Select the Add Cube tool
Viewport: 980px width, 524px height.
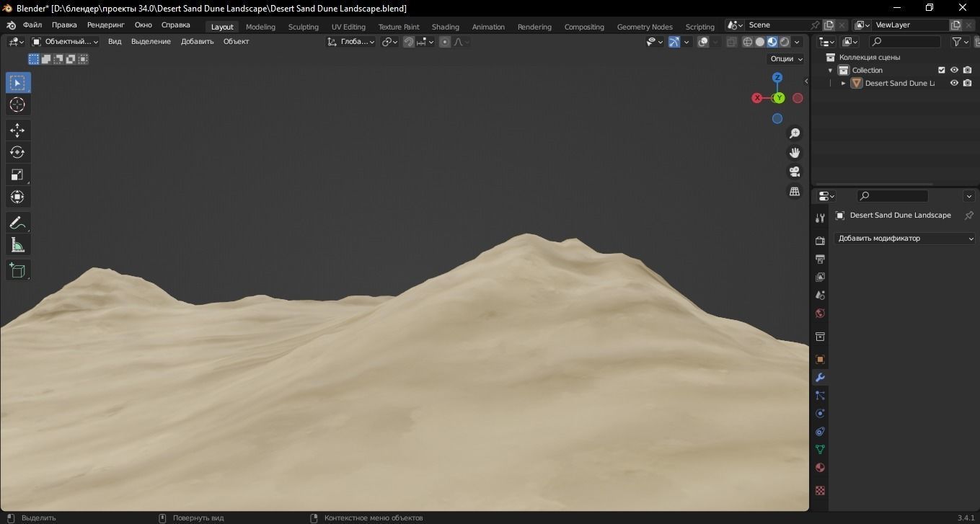(18, 270)
